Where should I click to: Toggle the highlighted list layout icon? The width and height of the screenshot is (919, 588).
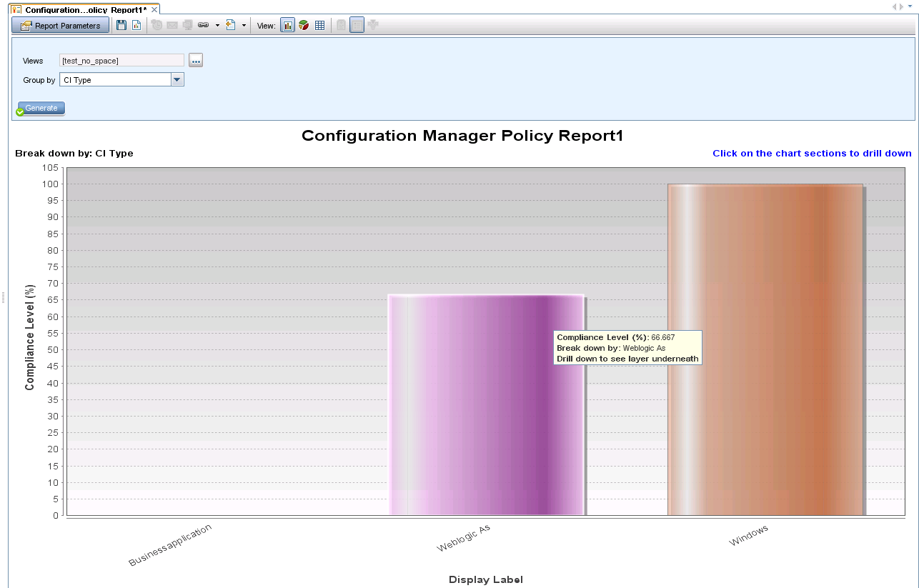357,26
